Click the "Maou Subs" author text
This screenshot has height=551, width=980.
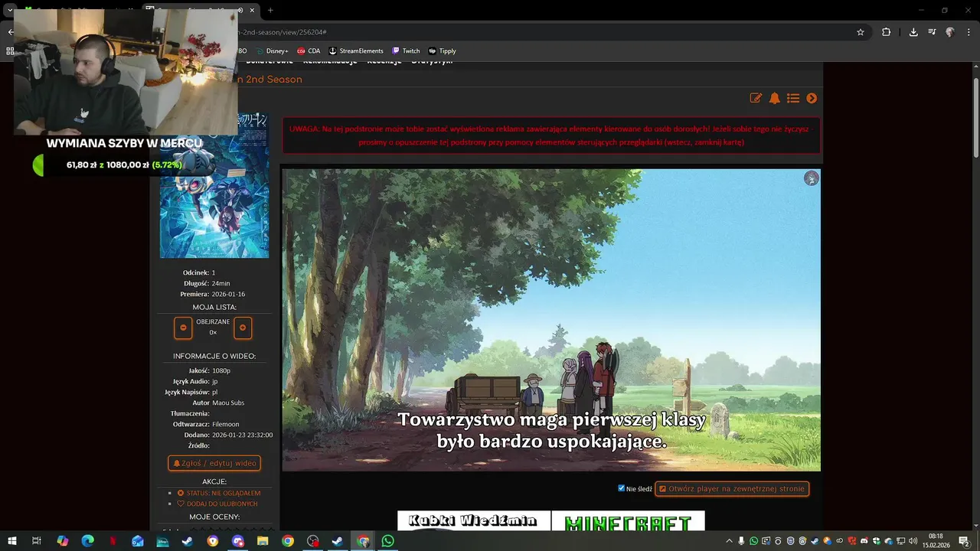click(228, 403)
